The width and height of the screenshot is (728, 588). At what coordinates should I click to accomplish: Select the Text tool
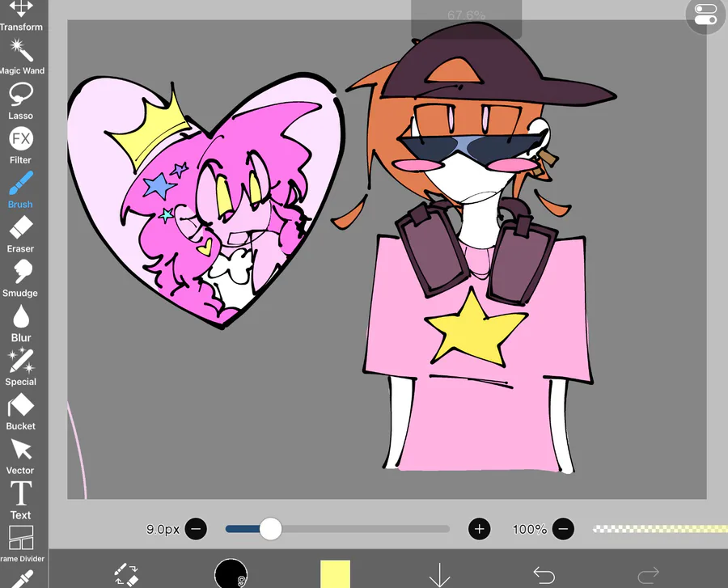[x=21, y=501]
